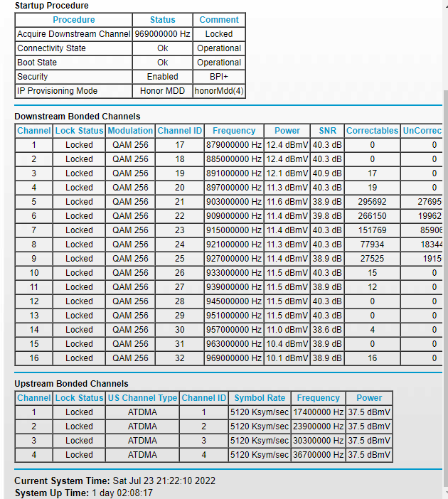Select frequency 879000000 Hz in downstream table
The height and width of the screenshot is (499, 448).
[234, 145]
